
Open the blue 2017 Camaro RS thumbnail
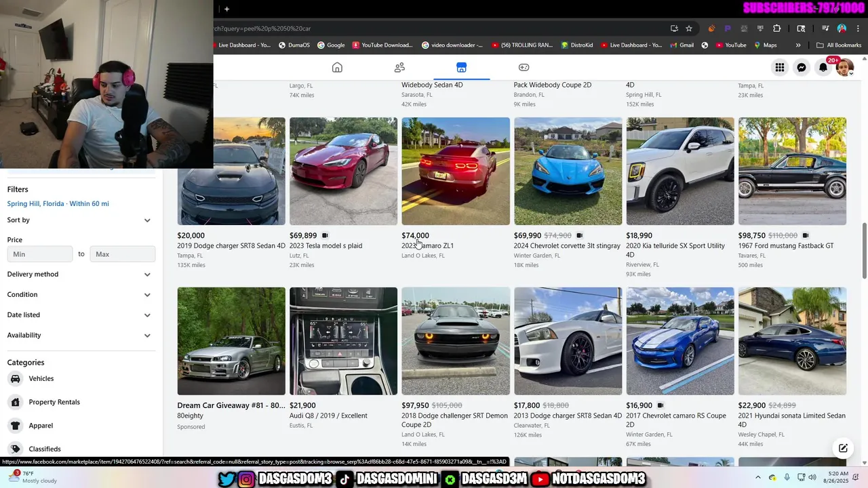tap(680, 341)
